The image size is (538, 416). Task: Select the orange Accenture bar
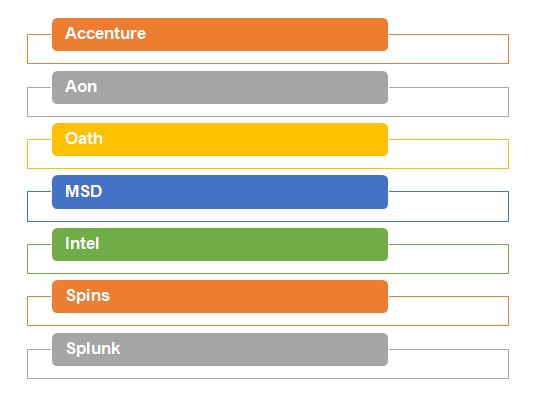(220, 35)
